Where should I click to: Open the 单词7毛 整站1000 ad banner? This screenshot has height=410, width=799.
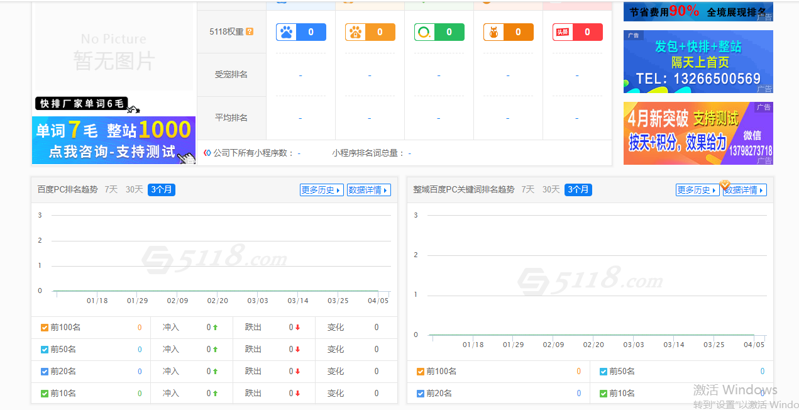112,139
